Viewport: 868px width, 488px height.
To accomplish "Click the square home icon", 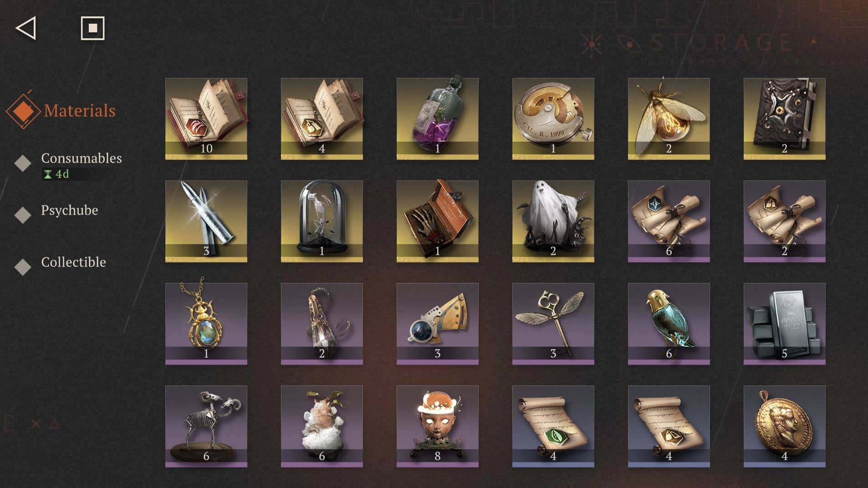I will coord(92,28).
